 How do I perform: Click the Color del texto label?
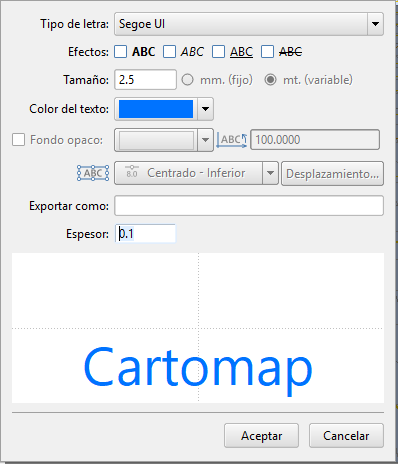point(69,109)
